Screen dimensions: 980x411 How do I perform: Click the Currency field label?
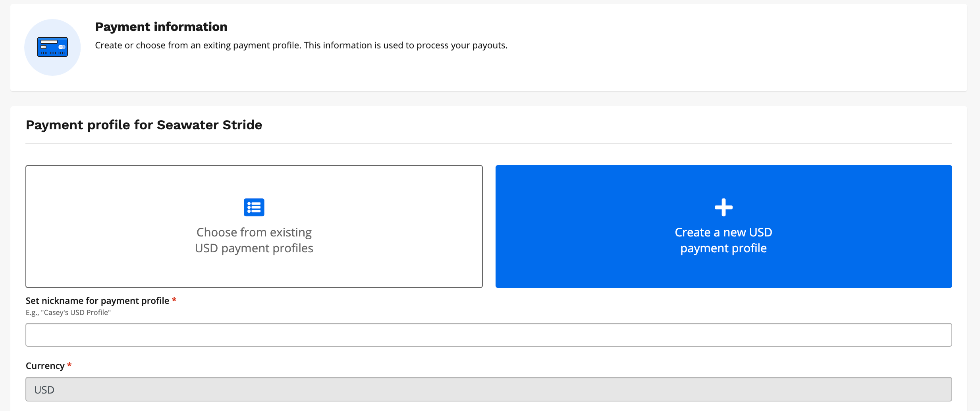click(x=45, y=366)
